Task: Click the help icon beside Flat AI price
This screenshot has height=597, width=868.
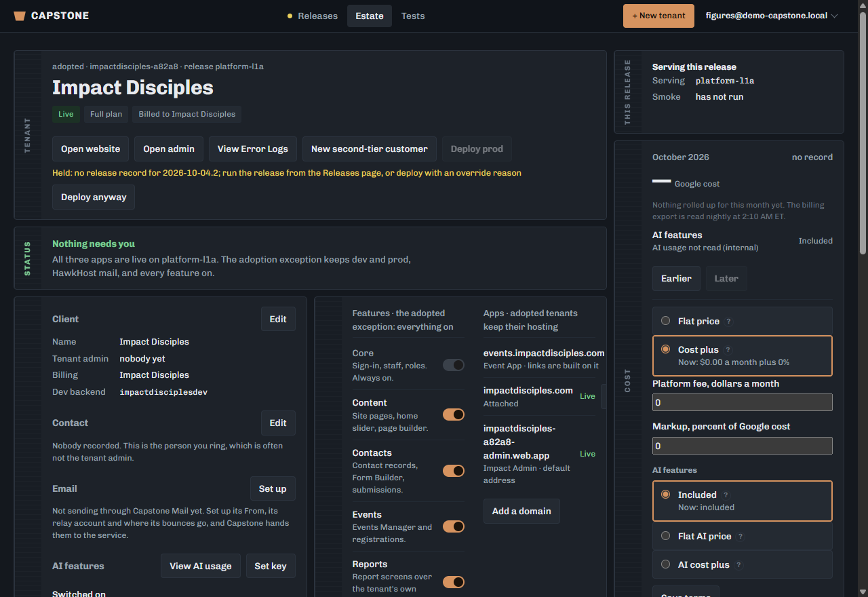Action: tap(741, 537)
